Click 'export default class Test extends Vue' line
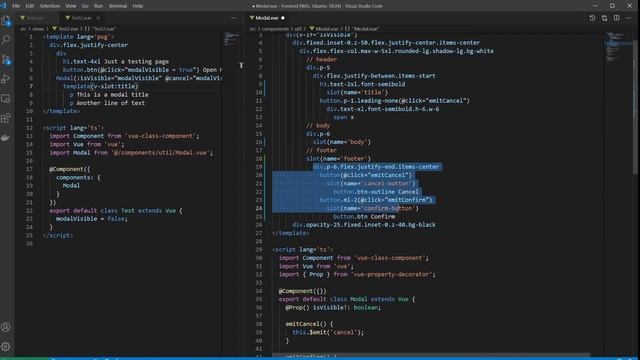This screenshot has width=640, height=360. [x=116, y=211]
